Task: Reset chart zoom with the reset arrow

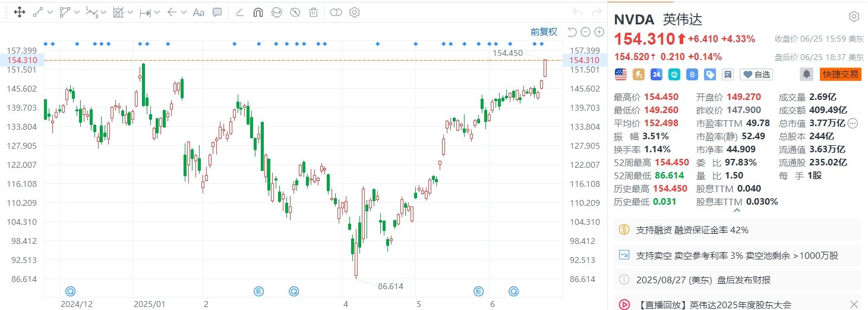Action: point(572,32)
